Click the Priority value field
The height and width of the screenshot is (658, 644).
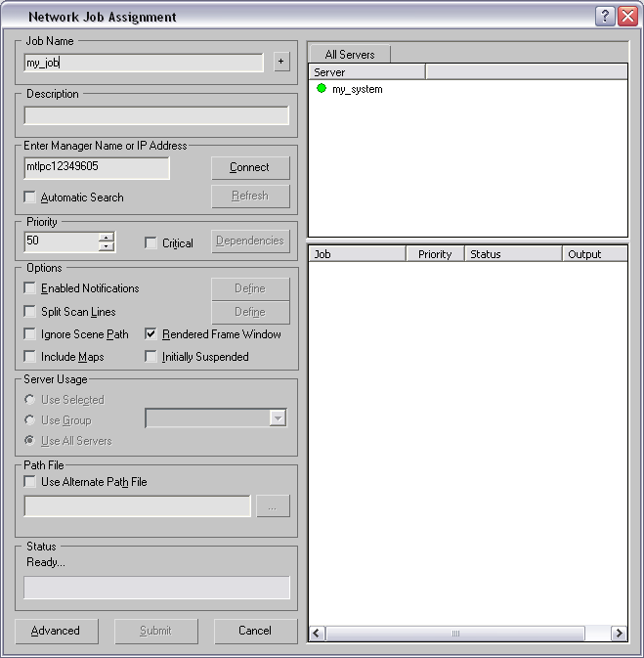pos(62,241)
